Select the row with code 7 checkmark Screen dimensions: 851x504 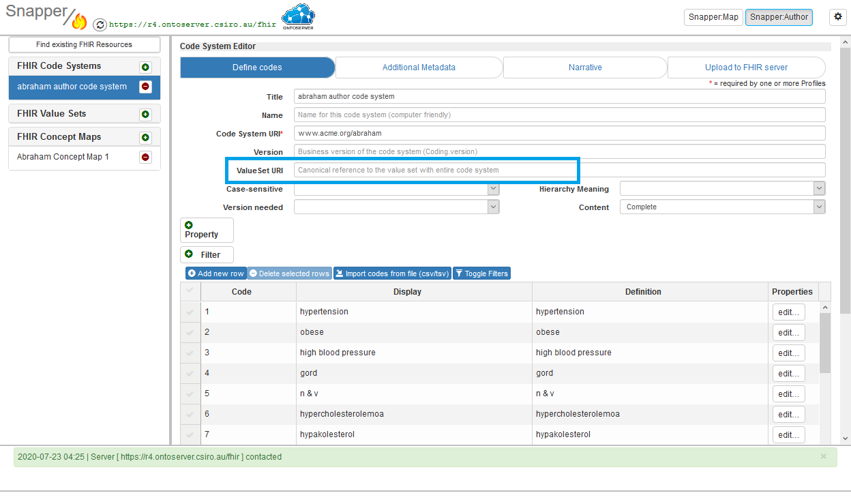(x=190, y=434)
